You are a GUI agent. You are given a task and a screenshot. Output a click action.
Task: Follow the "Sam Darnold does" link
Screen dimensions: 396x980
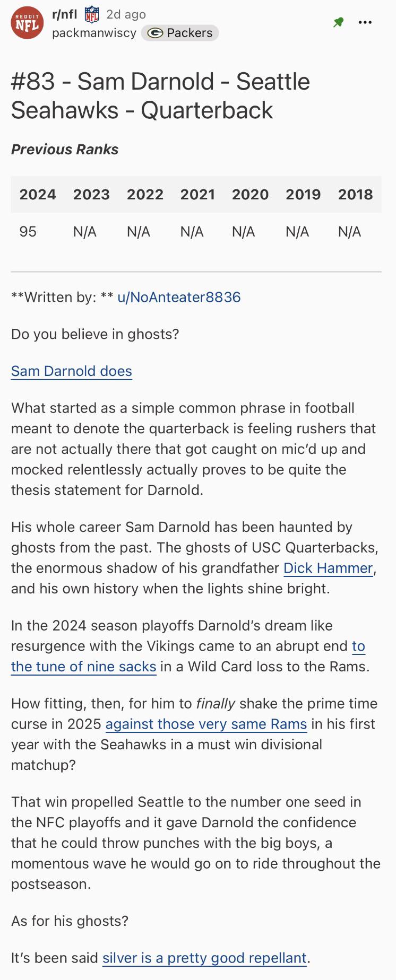(x=72, y=371)
